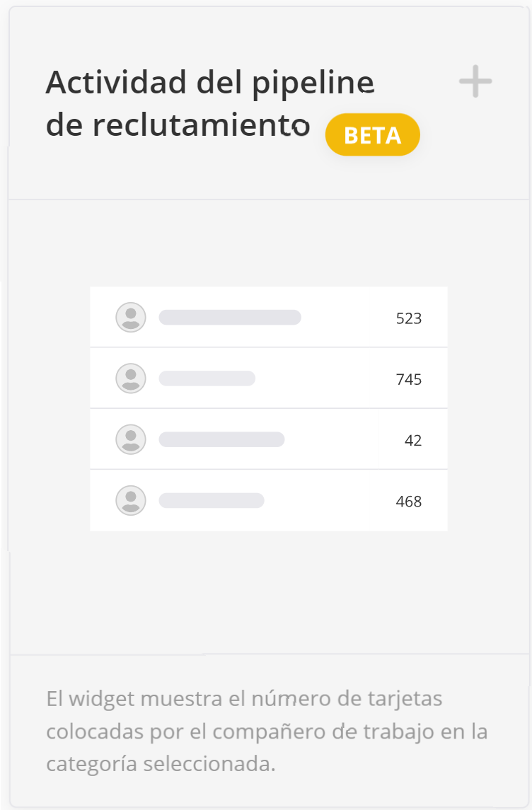Select the card count 523
Screen dimensions: 532x810
click(409, 319)
